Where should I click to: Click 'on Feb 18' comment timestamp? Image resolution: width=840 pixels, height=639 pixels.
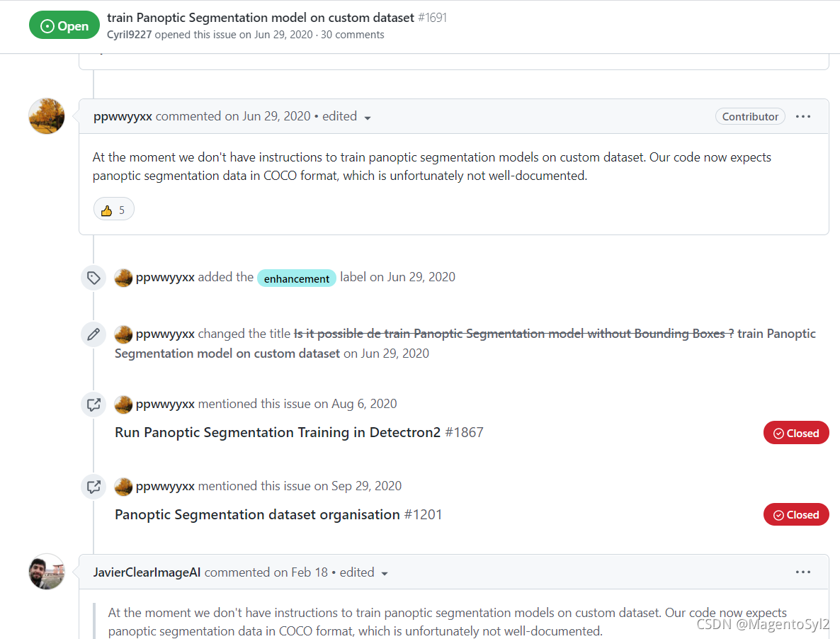coord(300,572)
